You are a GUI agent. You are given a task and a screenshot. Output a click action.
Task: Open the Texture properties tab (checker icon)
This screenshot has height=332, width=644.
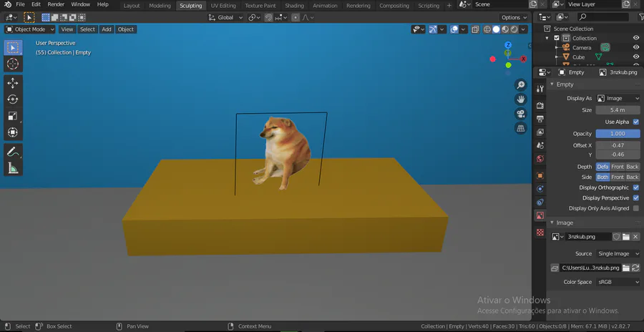click(540, 232)
